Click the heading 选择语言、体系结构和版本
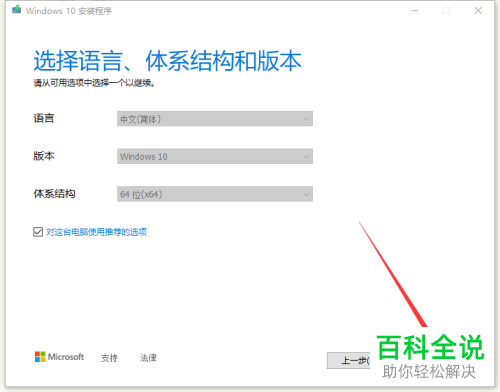Viewport: 500px width, 392px height. tap(167, 61)
